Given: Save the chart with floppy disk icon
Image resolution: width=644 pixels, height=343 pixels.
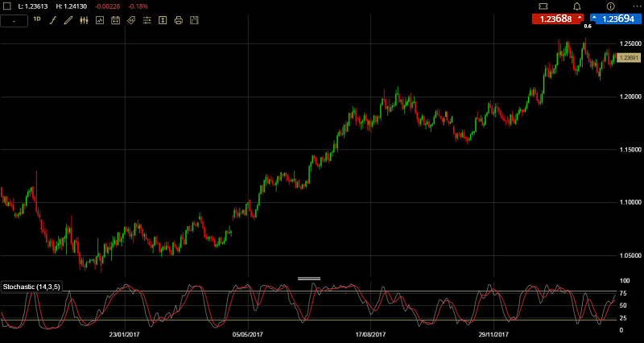Looking at the screenshot, I should tap(194, 19).
